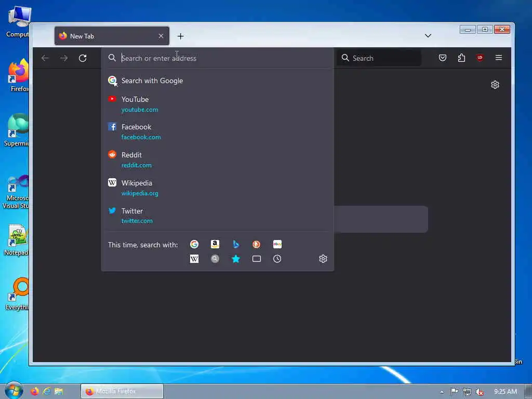532x399 pixels.
Task: Launch Internet Explorer from taskbar
Action: pyautogui.click(x=46, y=391)
